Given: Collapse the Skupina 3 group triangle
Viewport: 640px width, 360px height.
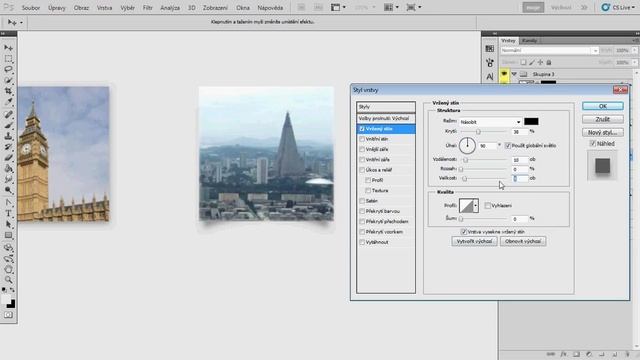Looking at the screenshot, I should [x=514, y=74].
